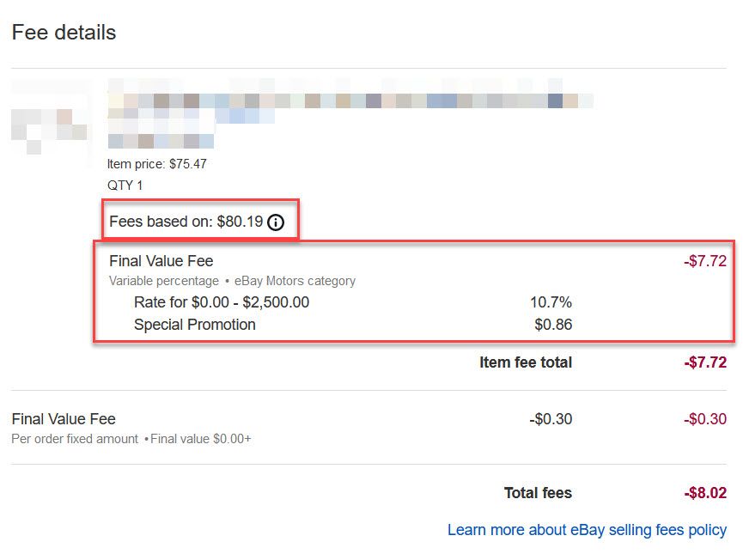Open Learn more about eBay selling fees policy
Viewport: 743px width, 560px height.
pos(588,530)
